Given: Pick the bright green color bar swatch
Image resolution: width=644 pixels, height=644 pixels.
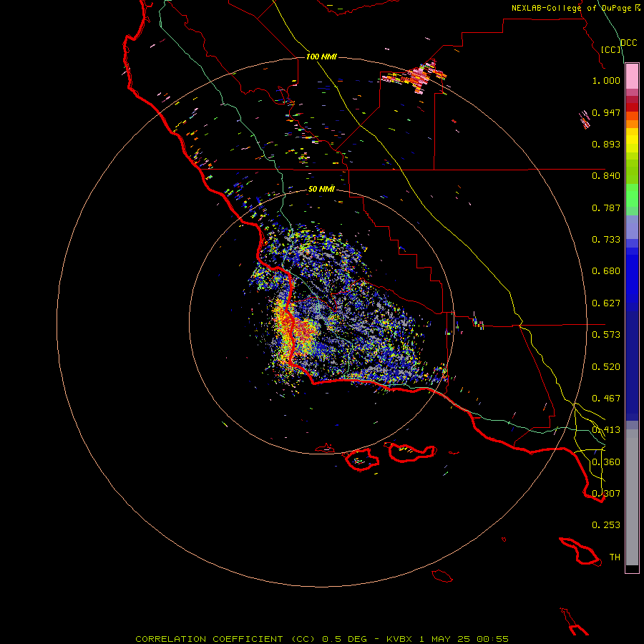Looking at the screenshot, I should coord(632,195).
